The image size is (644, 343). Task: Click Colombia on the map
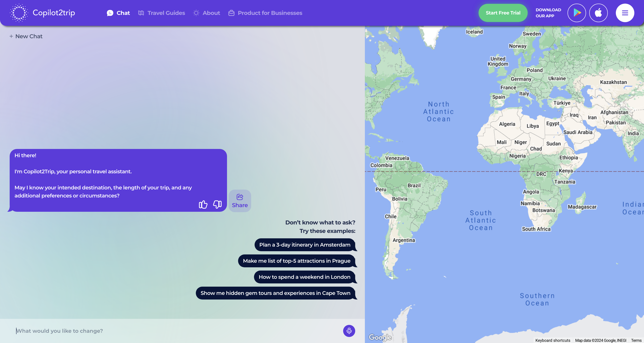click(381, 165)
